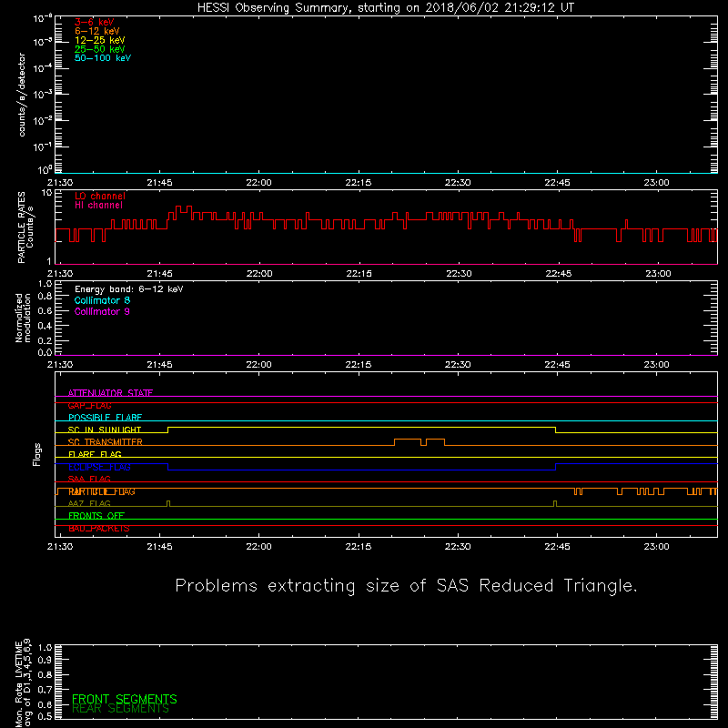Screen dimensions: 728x728
Task: Click the 'Problems extracting size of SAS Reduced Triangle' message
Action: [x=406, y=586]
